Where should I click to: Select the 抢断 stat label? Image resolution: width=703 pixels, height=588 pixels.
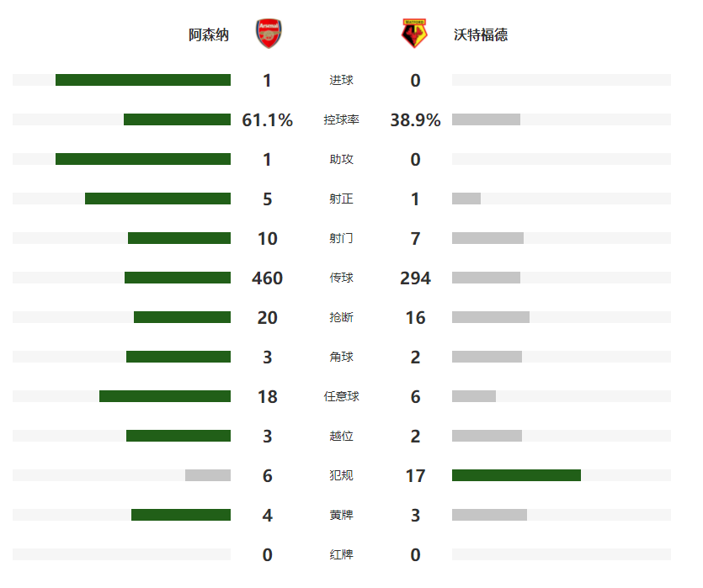(341, 317)
